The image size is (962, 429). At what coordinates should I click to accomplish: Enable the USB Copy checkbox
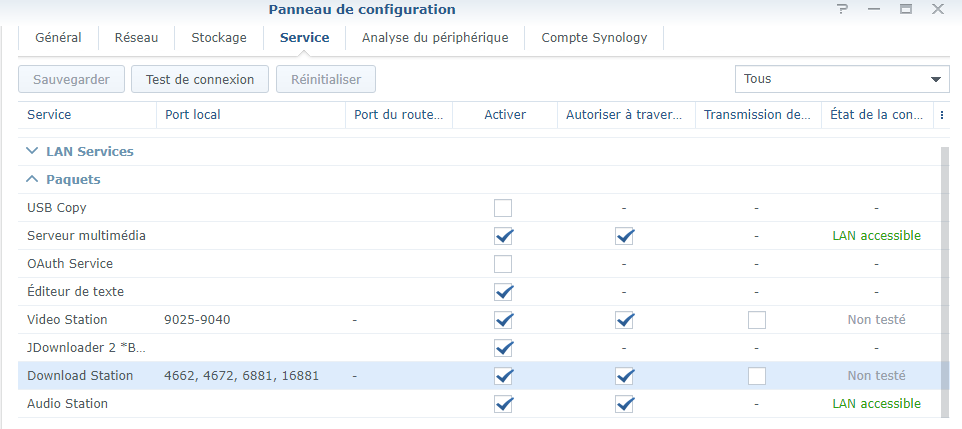[x=503, y=208]
